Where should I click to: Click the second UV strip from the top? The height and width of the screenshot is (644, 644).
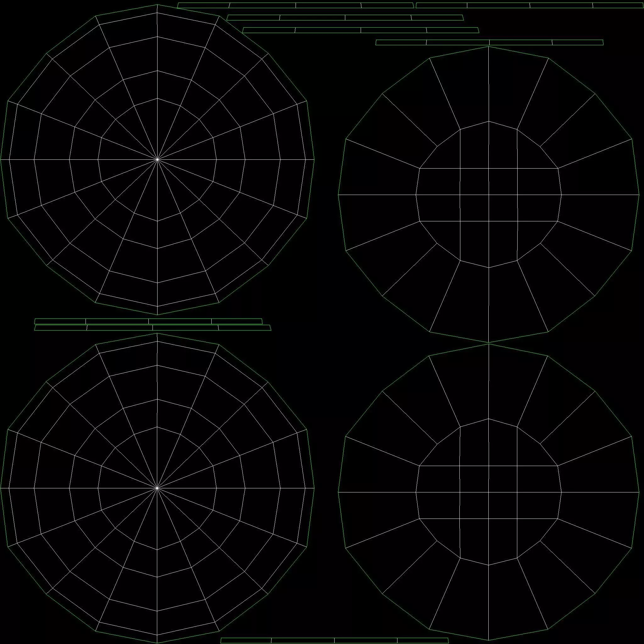tap(345, 18)
